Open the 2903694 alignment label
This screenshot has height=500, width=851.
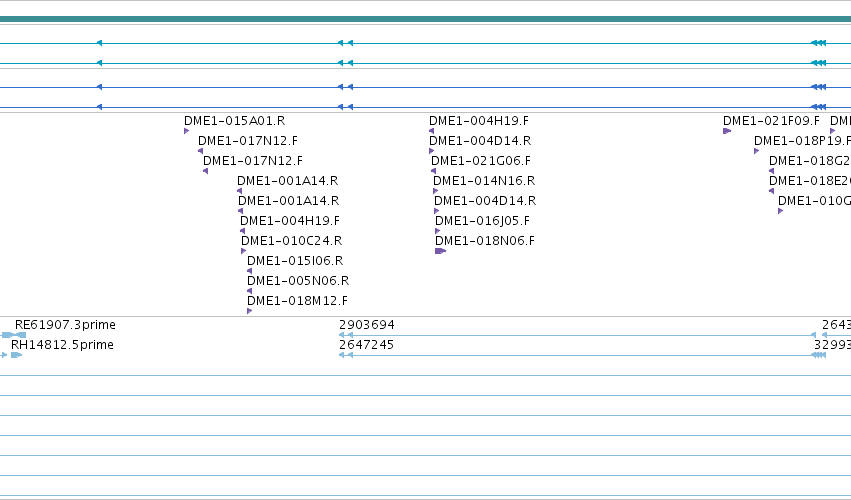[x=367, y=325]
